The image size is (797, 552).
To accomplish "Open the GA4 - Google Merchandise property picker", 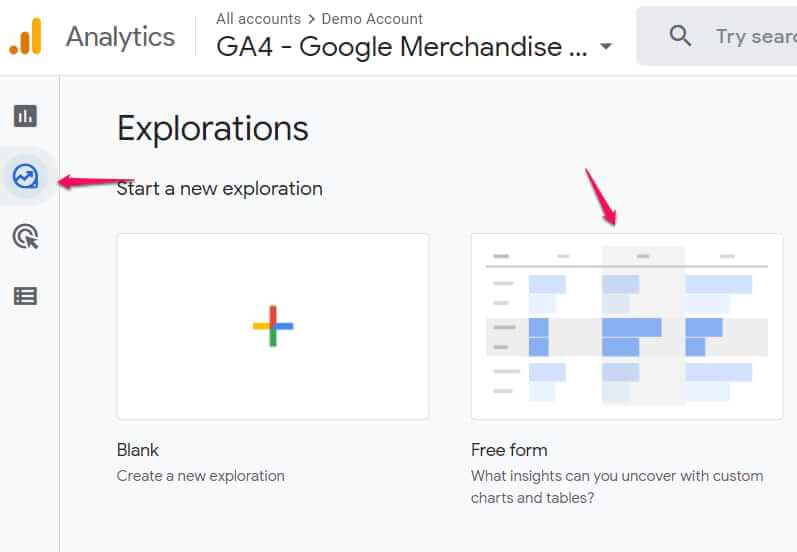I will [x=402, y=47].
